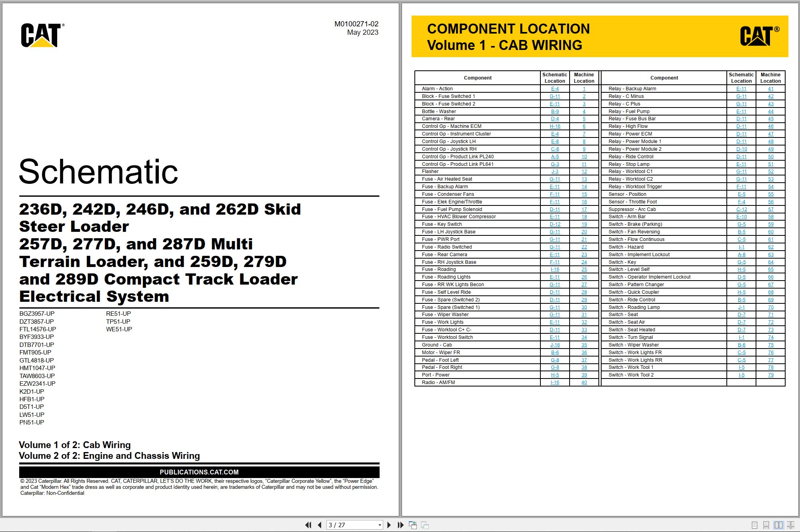
Task: Jump to last page of document
Action: click(400, 525)
